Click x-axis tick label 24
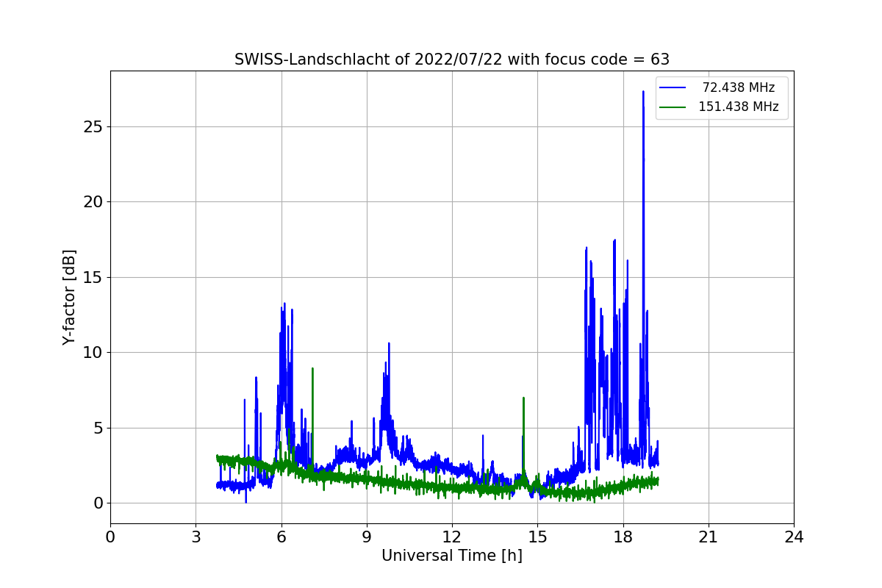The height and width of the screenshot is (588, 882). click(794, 537)
